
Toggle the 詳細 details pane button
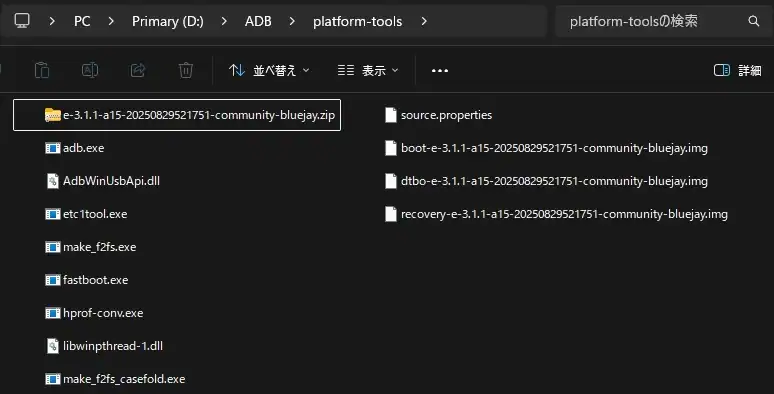[x=737, y=71]
